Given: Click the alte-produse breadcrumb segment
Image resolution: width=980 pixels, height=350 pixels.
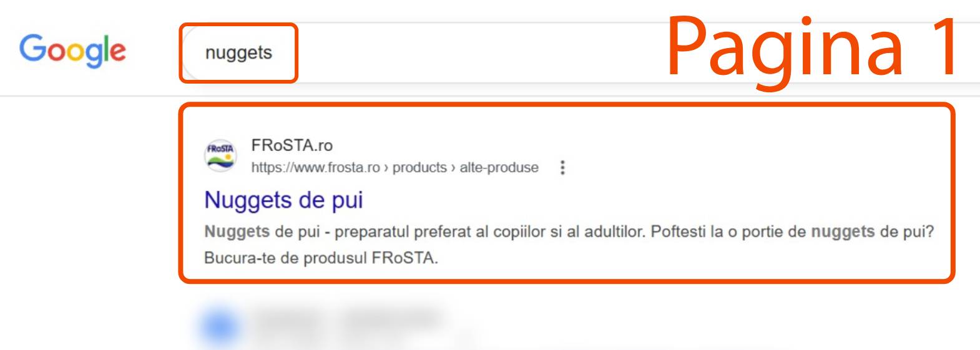Looking at the screenshot, I should (x=499, y=167).
